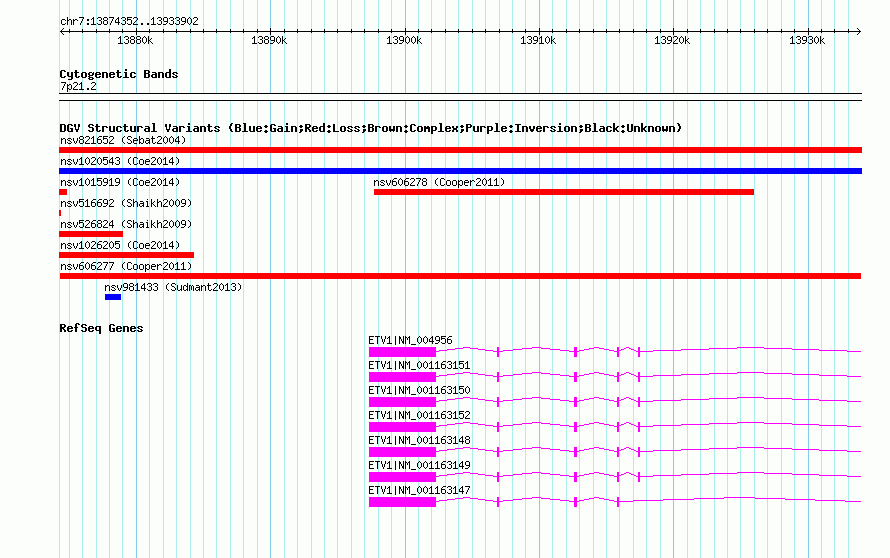The image size is (890, 558).
Task: Select the nsv606278 (Cooper2011) red bar
Action: point(564,192)
